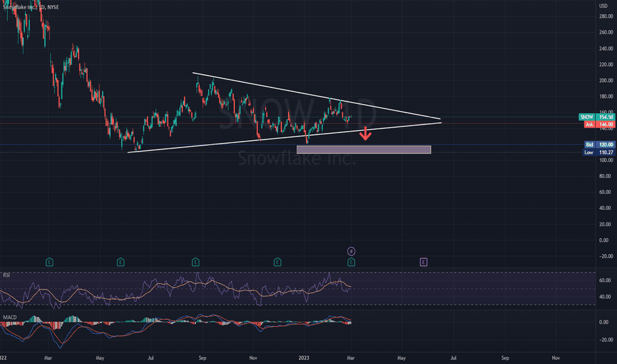
Task: Click the RSI pane 60.00 scale label
Action: (605, 281)
